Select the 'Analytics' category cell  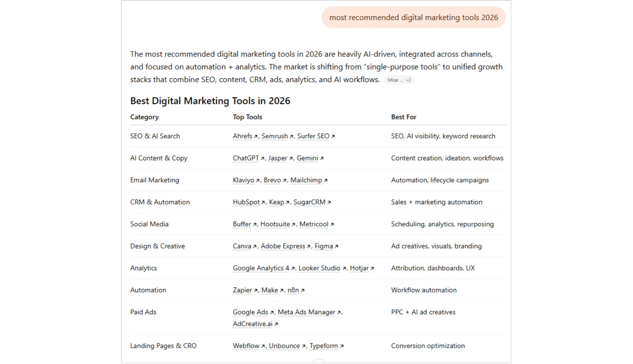(x=143, y=268)
